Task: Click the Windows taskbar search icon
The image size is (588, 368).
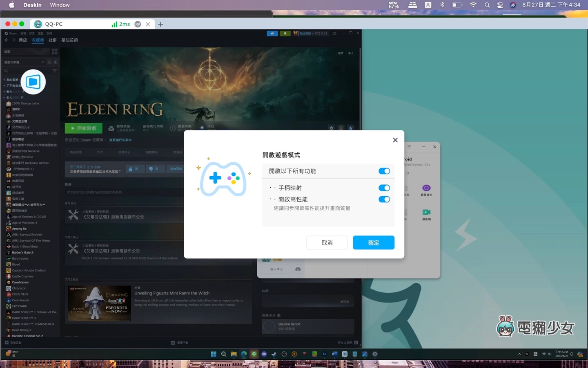Action: pyautogui.click(x=224, y=354)
